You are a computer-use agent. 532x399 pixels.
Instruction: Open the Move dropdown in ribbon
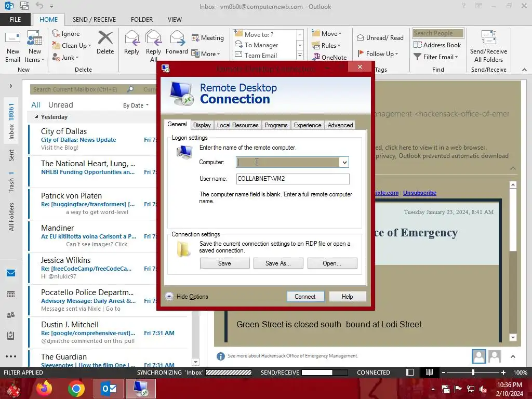coord(327,34)
